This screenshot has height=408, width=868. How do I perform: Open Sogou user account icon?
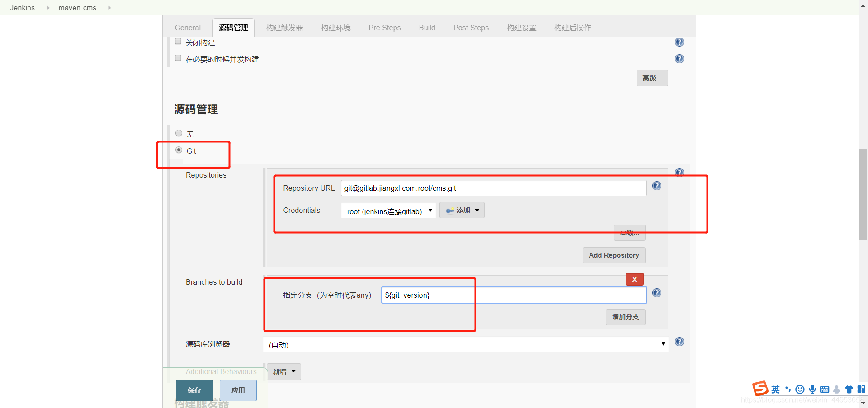(x=837, y=389)
